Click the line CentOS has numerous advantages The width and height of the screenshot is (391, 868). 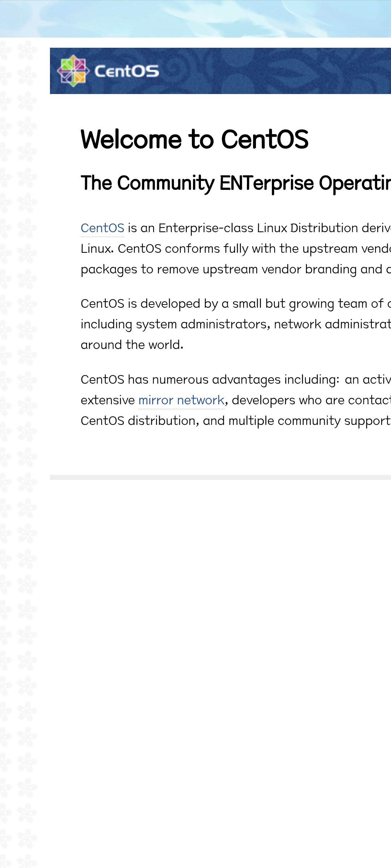pos(236,380)
